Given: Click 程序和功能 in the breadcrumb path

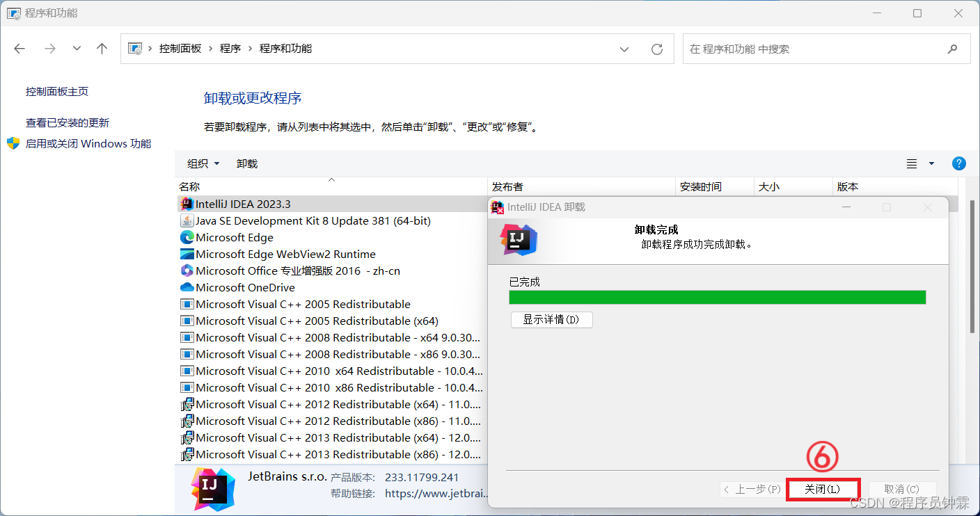Looking at the screenshot, I should point(285,49).
